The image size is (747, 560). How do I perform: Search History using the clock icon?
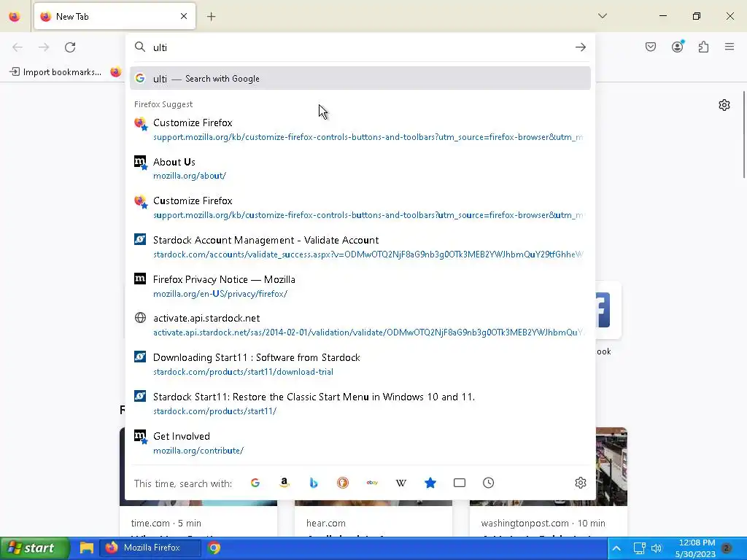pyautogui.click(x=488, y=483)
